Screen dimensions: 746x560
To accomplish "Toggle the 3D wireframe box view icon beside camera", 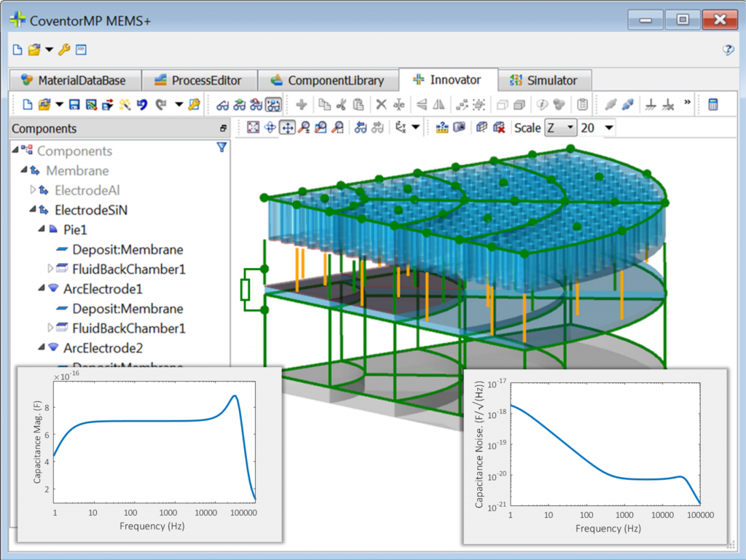I will click(x=482, y=127).
